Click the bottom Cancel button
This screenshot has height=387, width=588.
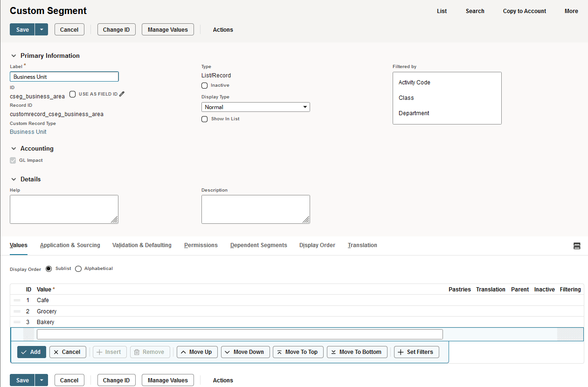click(69, 380)
